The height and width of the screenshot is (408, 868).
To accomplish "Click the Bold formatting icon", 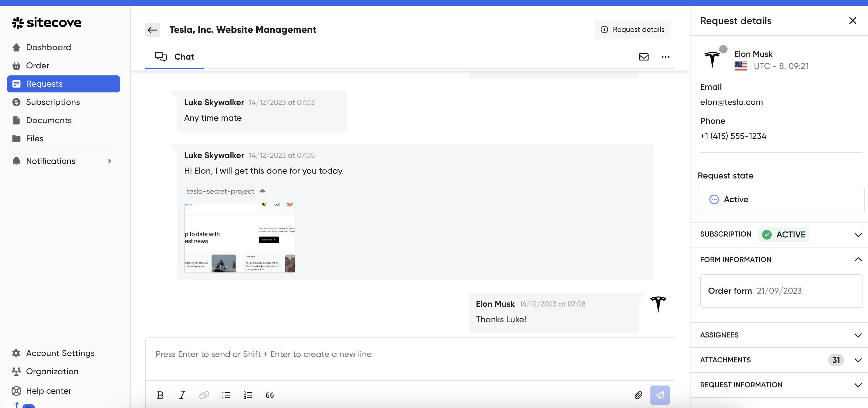I will click(160, 395).
